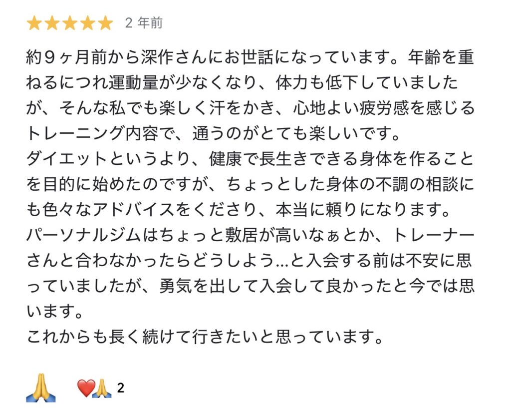Click the line starting "ダイエットというより"
This screenshot has height=420, width=511.
click(x=250, y=159)
